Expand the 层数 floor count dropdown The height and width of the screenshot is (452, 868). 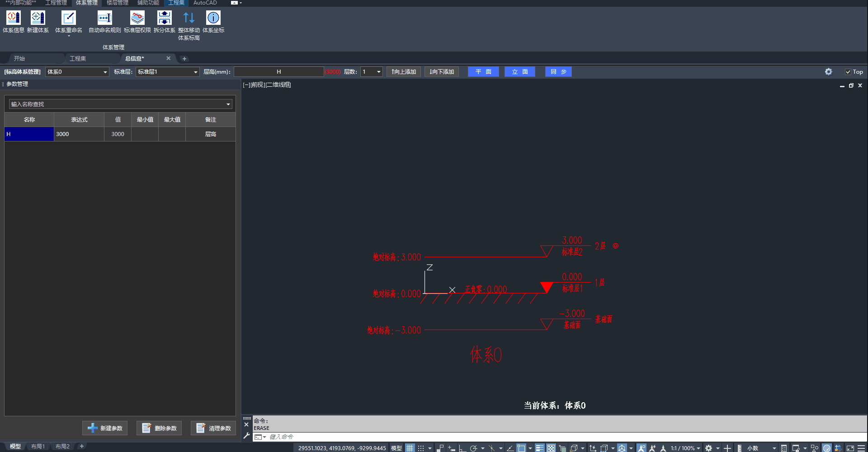tap(378, 72)
